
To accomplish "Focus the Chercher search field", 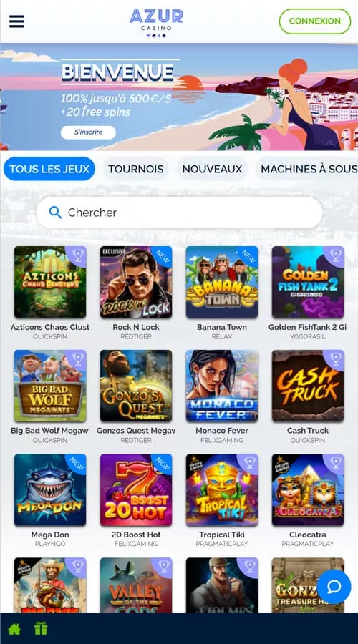I will [x=179, y=213].
